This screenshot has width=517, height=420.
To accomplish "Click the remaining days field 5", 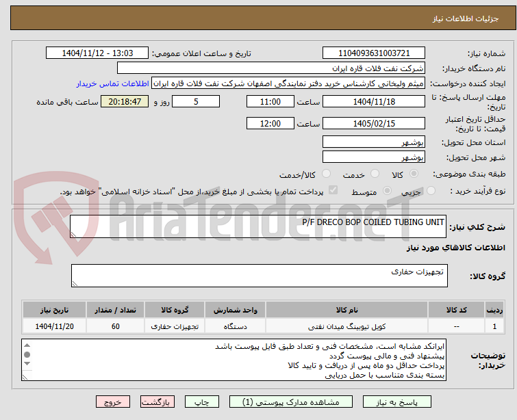I will click(x=196, y=101).
